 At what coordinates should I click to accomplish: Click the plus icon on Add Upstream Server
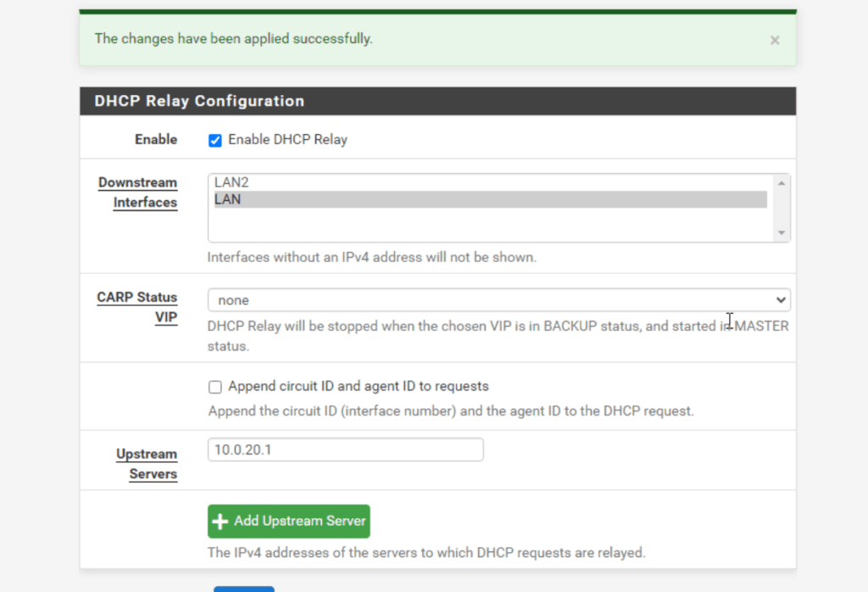[220, 522]
